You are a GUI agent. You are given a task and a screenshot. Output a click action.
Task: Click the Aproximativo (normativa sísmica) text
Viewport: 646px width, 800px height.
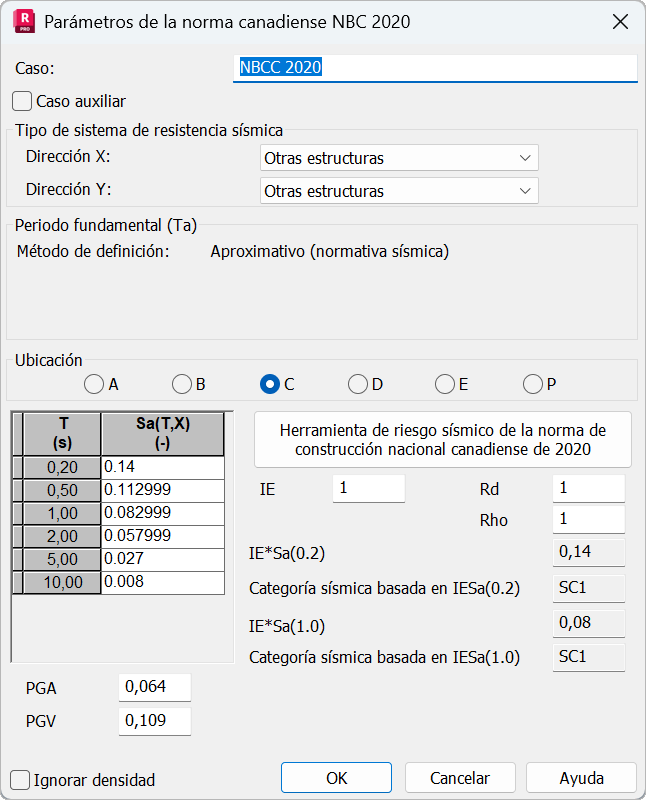coord(330,252)
